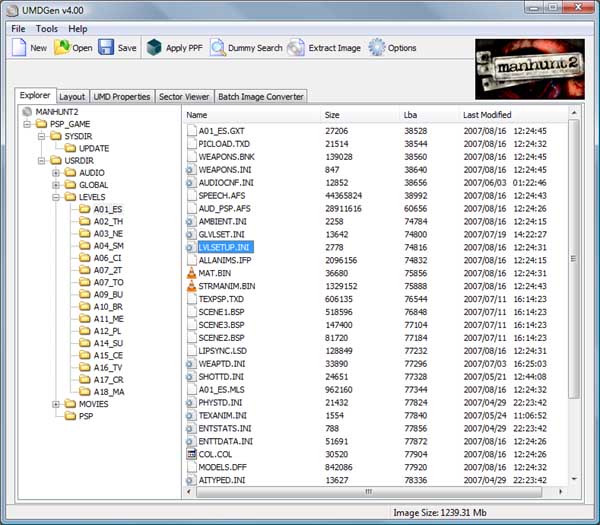Click the vertical scrollbar up arrow
Image resolution: width=600 pixels, height=525 pixels.
[x=574, y=112]
